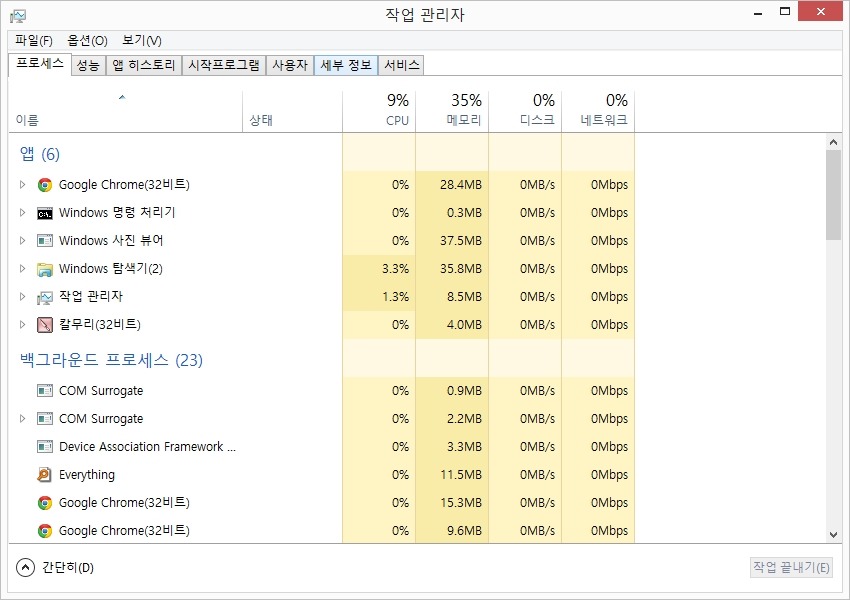Click the 0.3MB memory value
Viewport: 850px width, 600px height.
(x=464, y=213)
